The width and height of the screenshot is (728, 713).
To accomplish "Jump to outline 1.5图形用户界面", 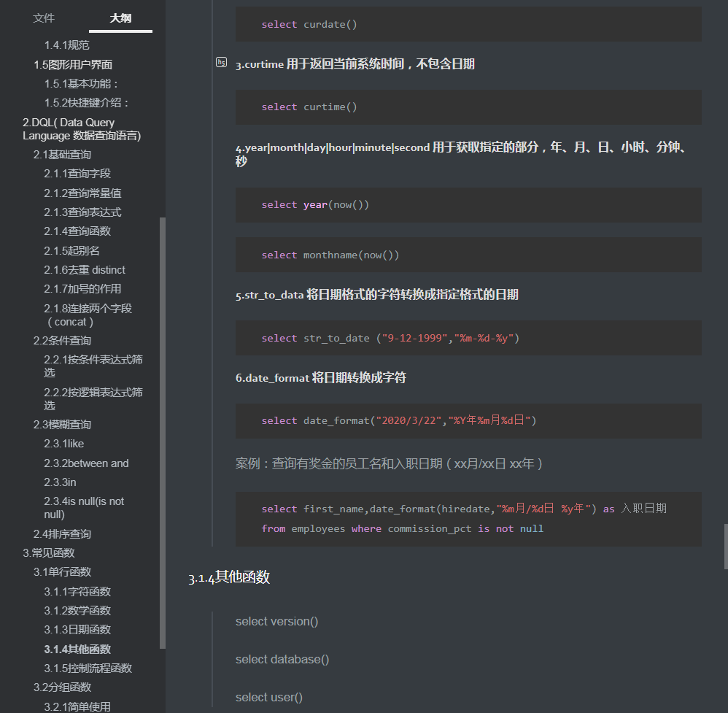I will 73,64.
